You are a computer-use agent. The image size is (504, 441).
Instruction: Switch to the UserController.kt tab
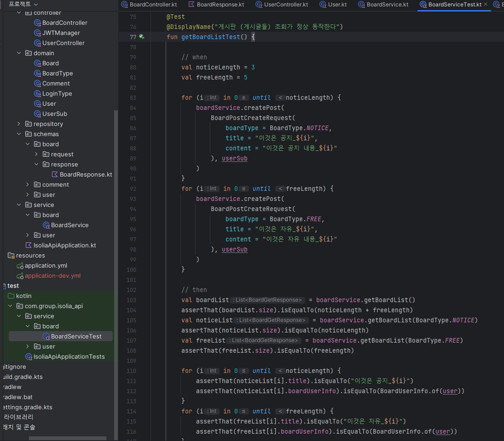tap(282, 5)
